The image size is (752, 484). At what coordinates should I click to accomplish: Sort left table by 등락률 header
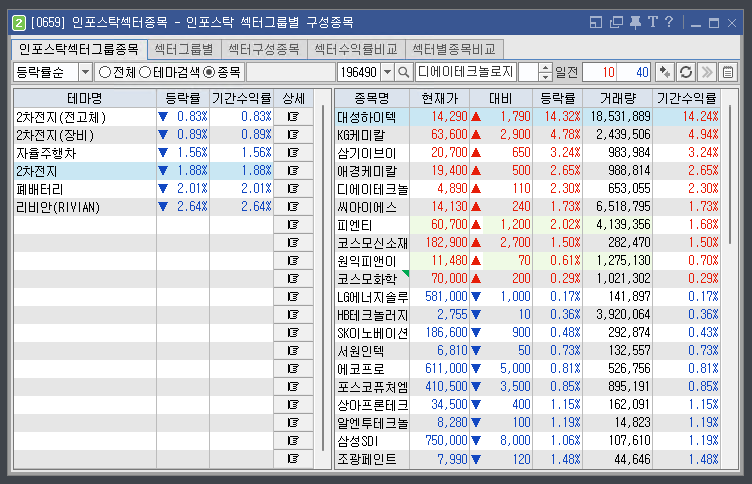point(183,98)
